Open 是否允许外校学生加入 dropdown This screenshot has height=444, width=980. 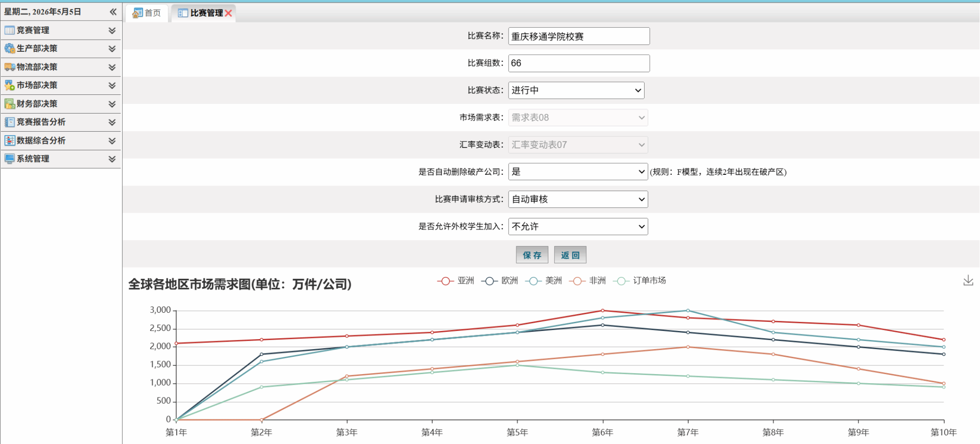click(x=578, y=227)
